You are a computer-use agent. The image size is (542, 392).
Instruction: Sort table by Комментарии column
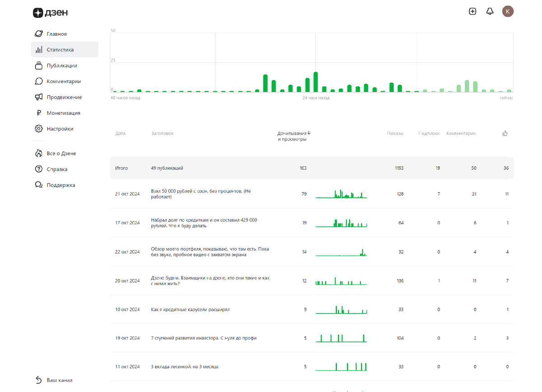[x=461, y=133]
